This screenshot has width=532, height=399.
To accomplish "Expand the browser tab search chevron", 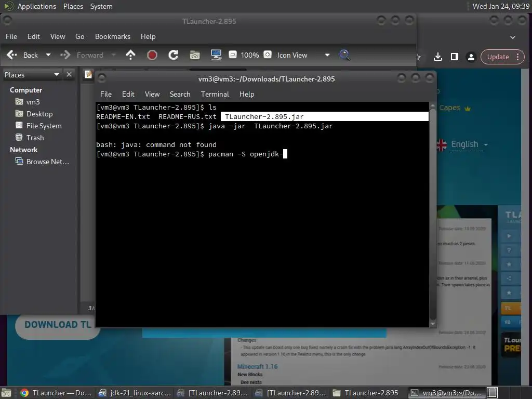I will [513, 37].
